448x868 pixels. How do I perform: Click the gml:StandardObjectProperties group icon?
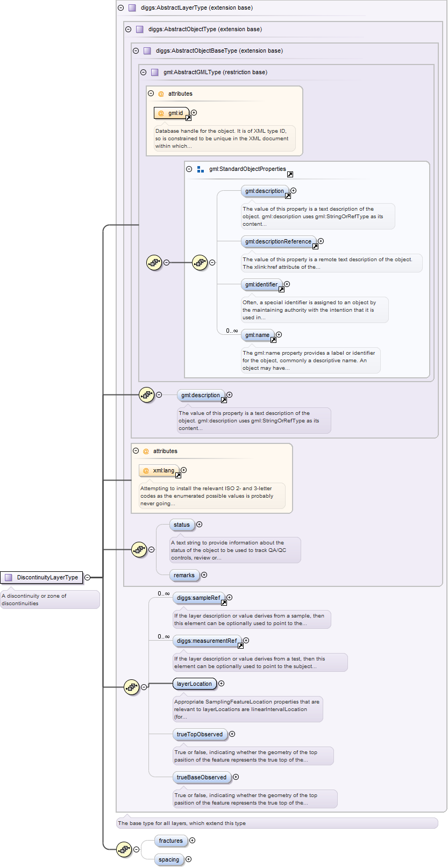pyautogui.click(x=200, y=169)
